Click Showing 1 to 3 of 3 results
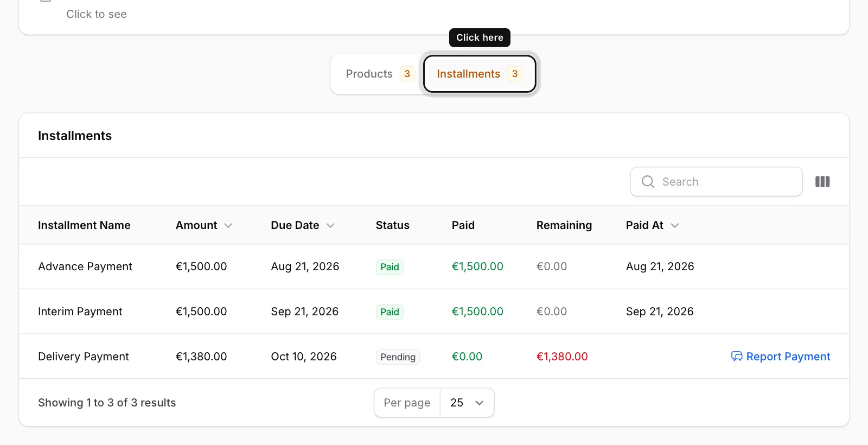 coord(107,403)
